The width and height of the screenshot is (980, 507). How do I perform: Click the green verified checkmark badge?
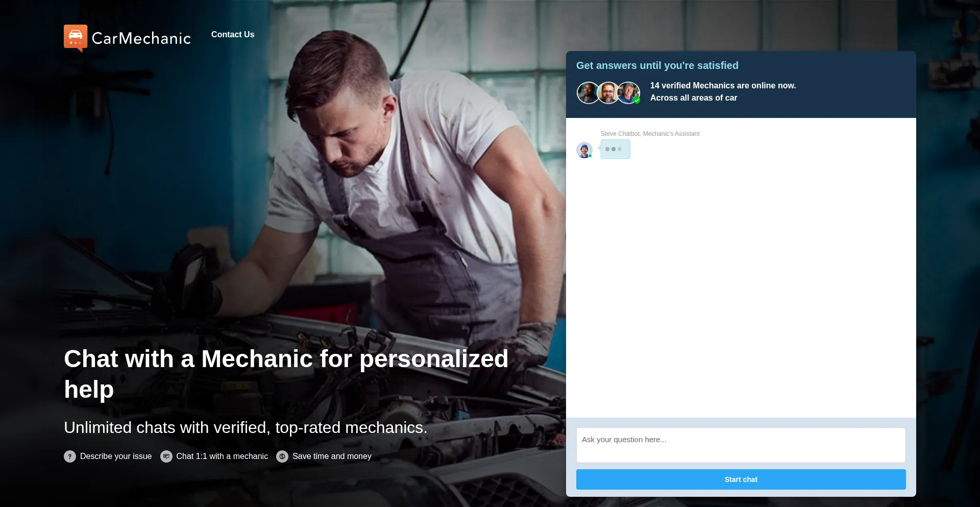637,101
